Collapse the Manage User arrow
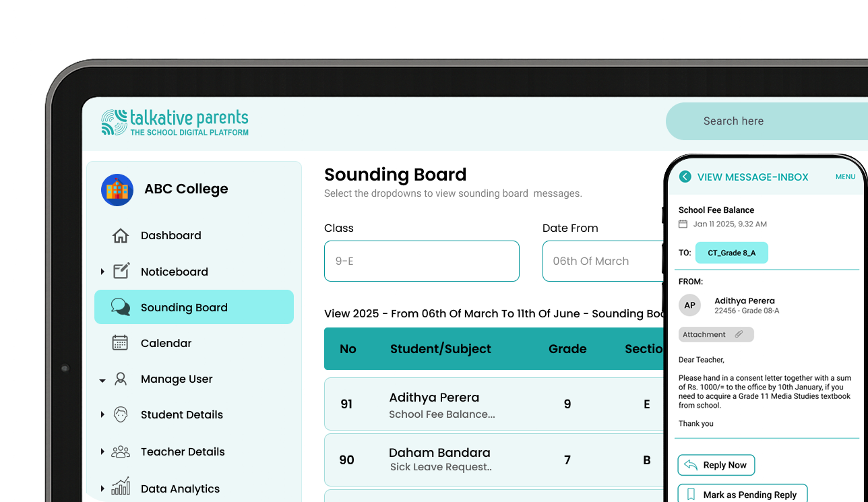868x502 pixels. point(102,380)
